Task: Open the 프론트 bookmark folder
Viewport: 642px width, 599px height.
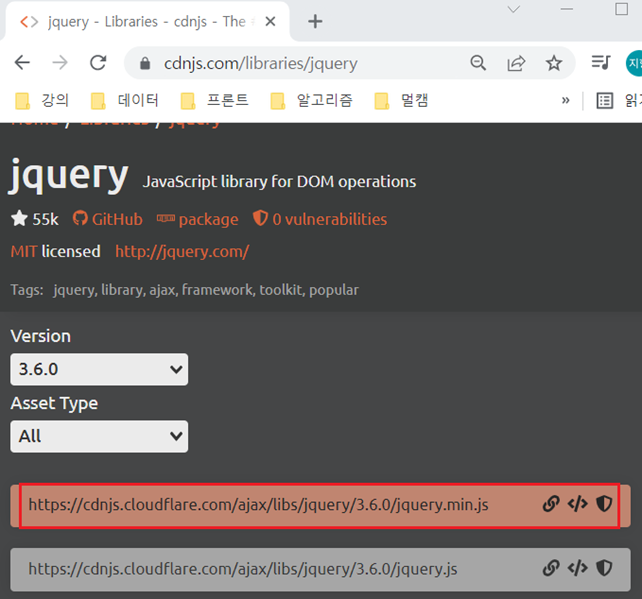Action: coord(215,100)
